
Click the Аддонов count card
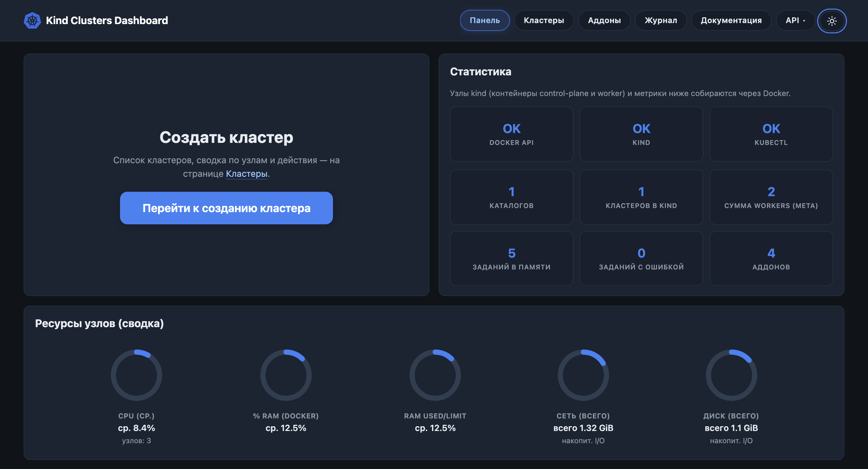pyautogui.click(x=771, y=259)
